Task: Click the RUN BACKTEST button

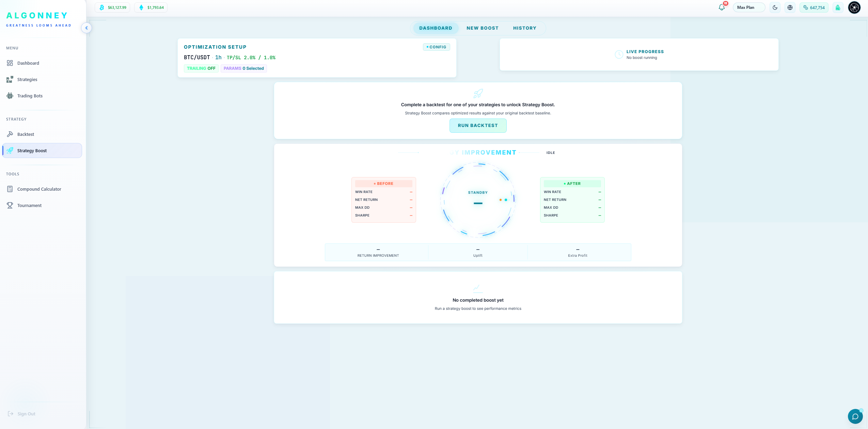Action: click(478, 126)
